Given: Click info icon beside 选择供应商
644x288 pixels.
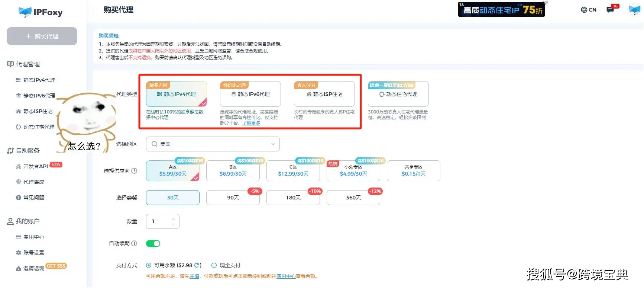Looking at the screenshot, I should tap(134, 171).
